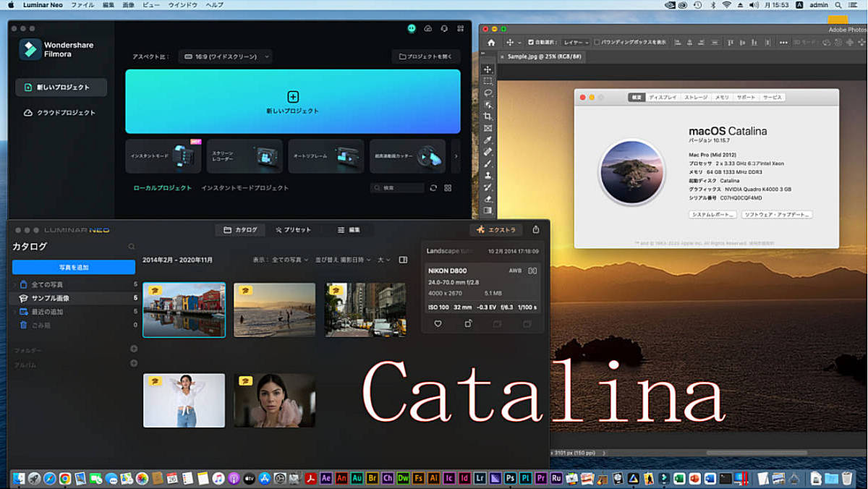Screen dimensions: 868x489
Task: Open the プリセット tab in Luminar
Action: 293,230
